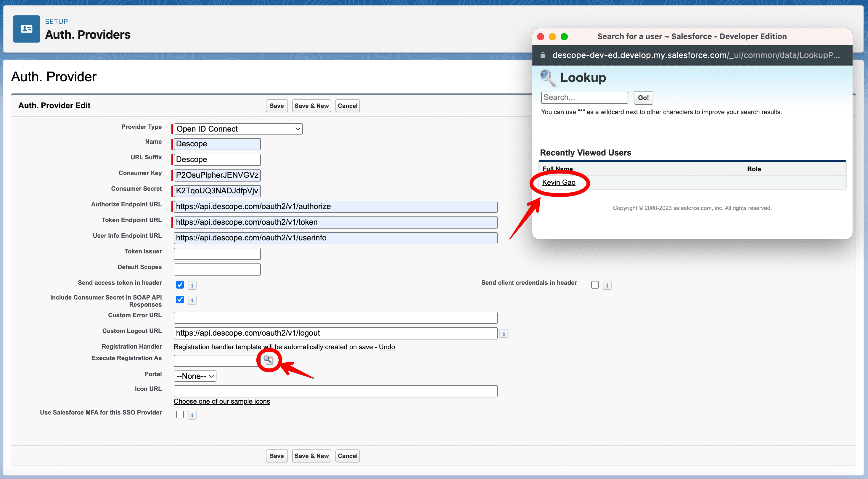Open the Provider Type dropdown
Image resolution: width=868 pixels, height=479 pixels.
[x=238, y=129]
